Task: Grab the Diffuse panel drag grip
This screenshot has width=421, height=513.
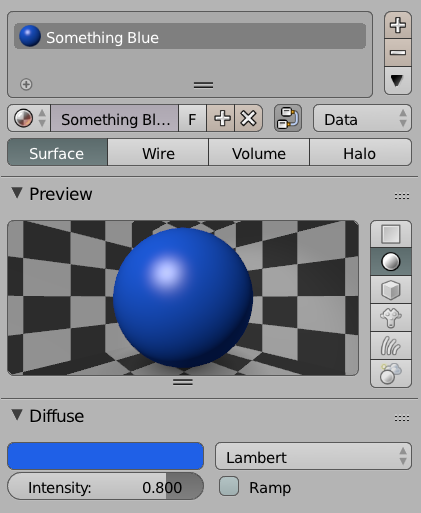Action: click(x=402, y=418)
